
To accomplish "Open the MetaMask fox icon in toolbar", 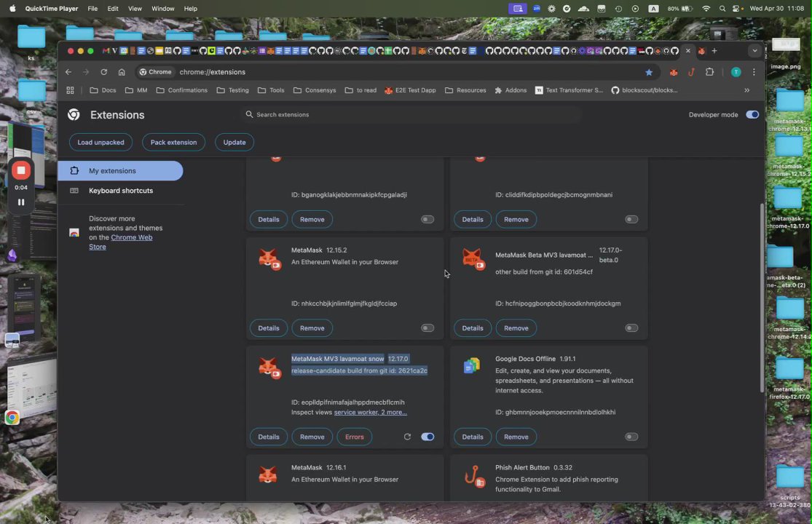I will point(673,73).
